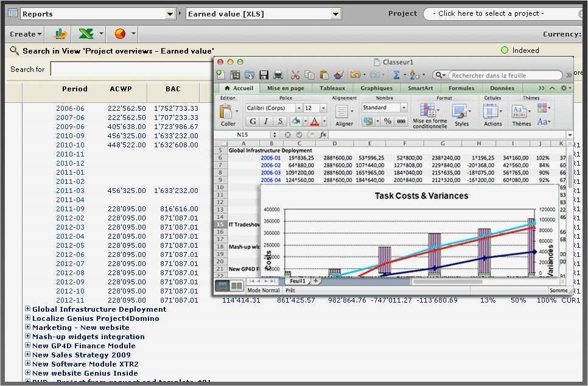Image resolution: width=588 pixels, height=386 pixels.
Task: Click the ACWP column header
Action: point(121,89)
